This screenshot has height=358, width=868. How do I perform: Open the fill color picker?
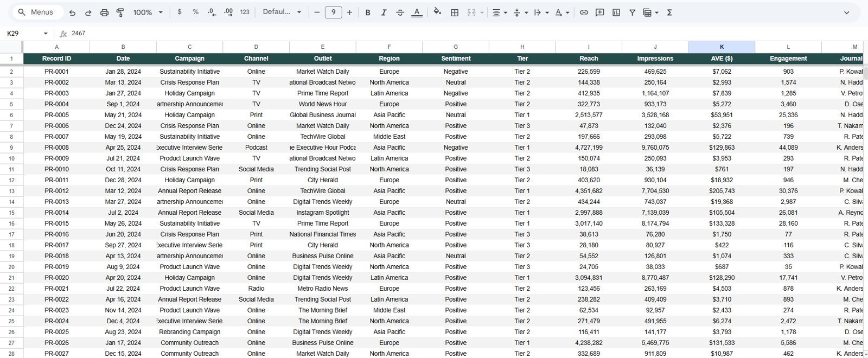click(x=437, y=12)
